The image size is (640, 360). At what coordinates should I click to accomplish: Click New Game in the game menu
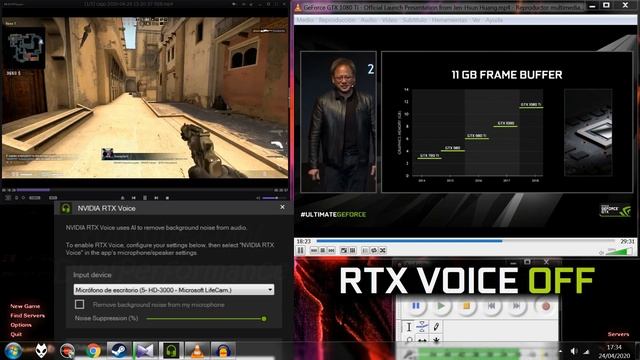[25, 306]
